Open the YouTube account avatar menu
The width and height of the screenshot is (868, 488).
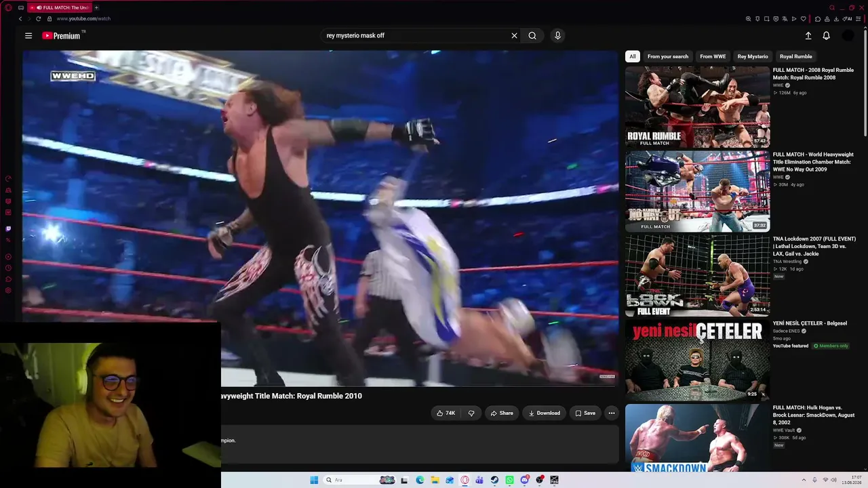[848, 36]
